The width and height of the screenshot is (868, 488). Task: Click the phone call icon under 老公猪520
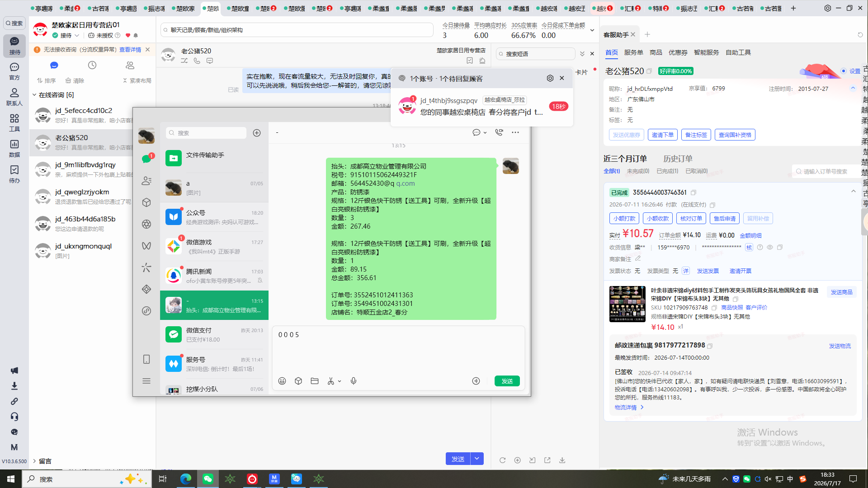[x=197, y=61]
